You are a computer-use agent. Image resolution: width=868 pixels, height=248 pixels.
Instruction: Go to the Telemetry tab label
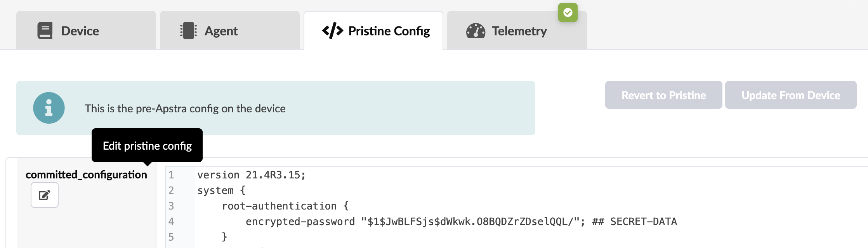519,31
